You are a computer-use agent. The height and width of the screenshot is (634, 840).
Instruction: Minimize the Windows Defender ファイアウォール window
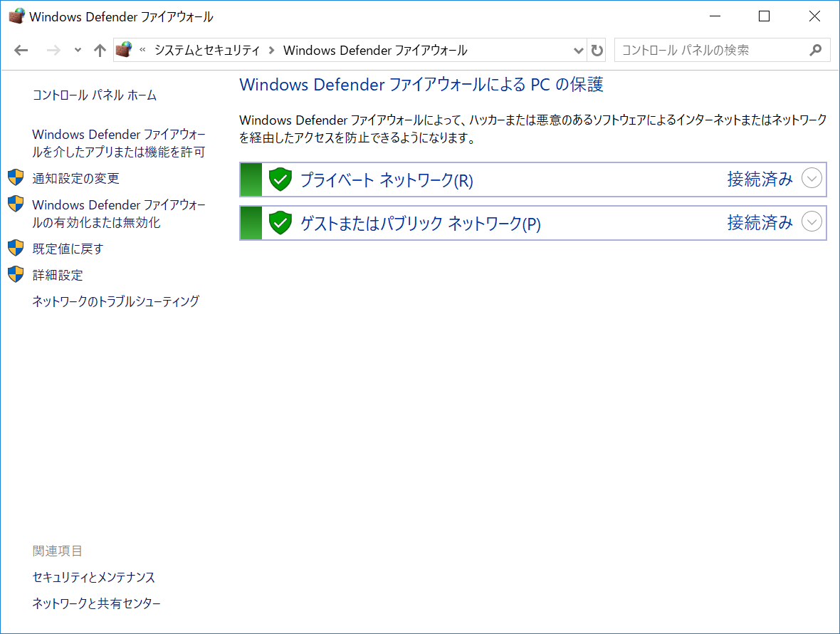(x=715, y=16)
